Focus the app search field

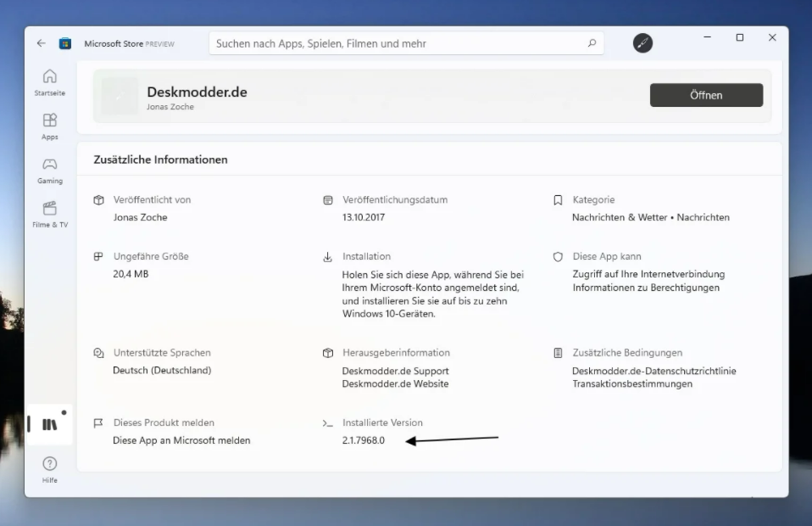(407, 43)
